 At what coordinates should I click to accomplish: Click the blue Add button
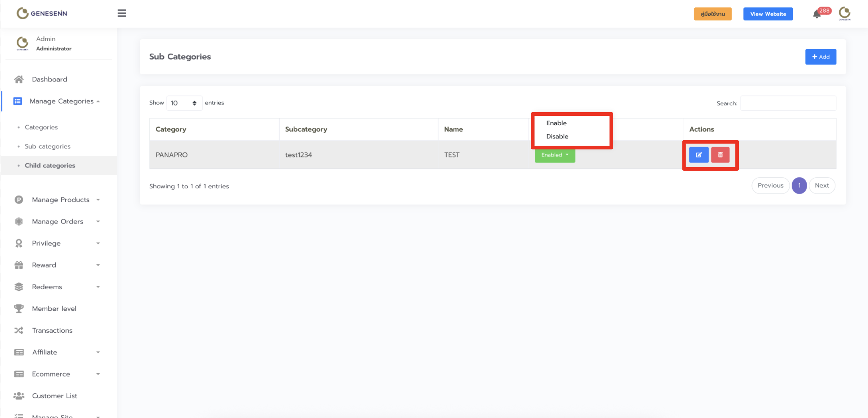click(820, 57)
